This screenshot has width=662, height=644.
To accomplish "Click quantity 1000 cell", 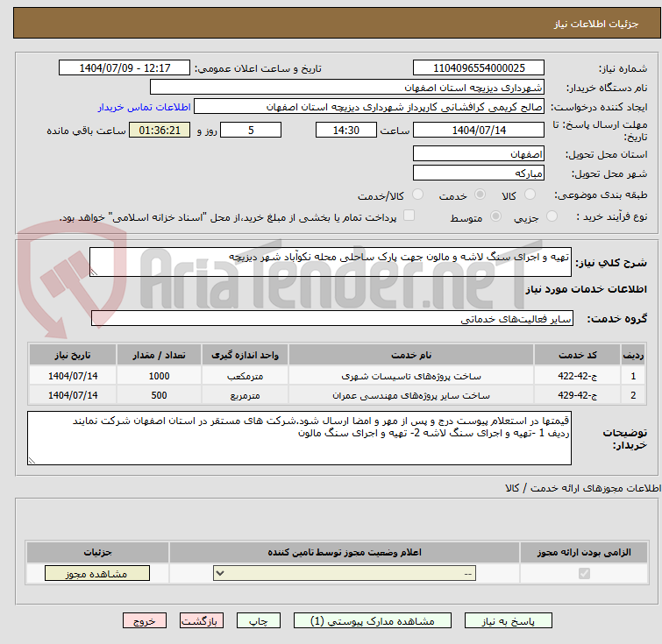I will (x=160, y=376).
